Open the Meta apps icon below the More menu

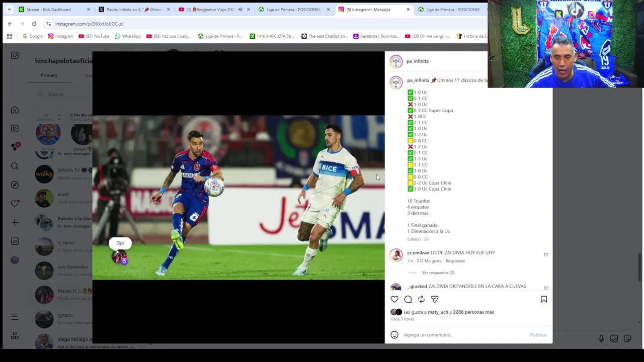(x=15, y=336)
